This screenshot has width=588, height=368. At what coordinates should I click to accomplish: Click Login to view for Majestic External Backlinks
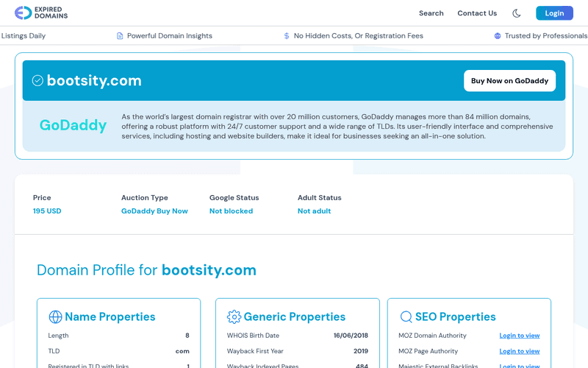[520, 366]
